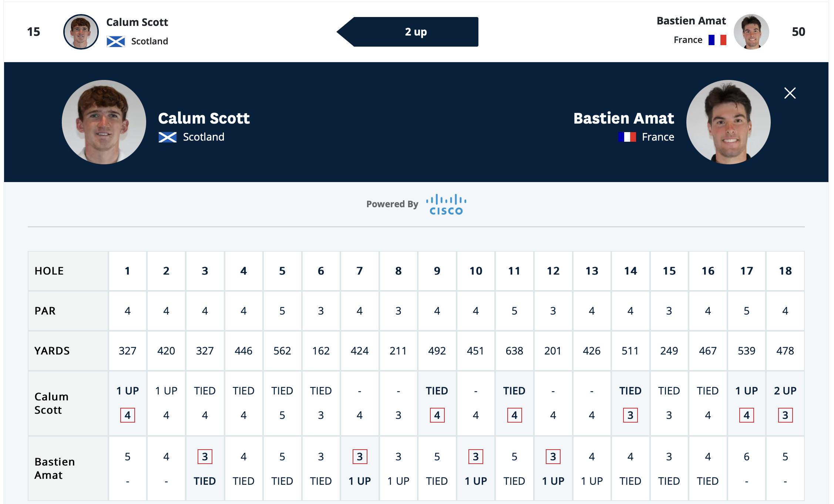
Task: Click Calum Scott's boxed score on hole 17
Action: pyautogui.click(x=746, y=415)
